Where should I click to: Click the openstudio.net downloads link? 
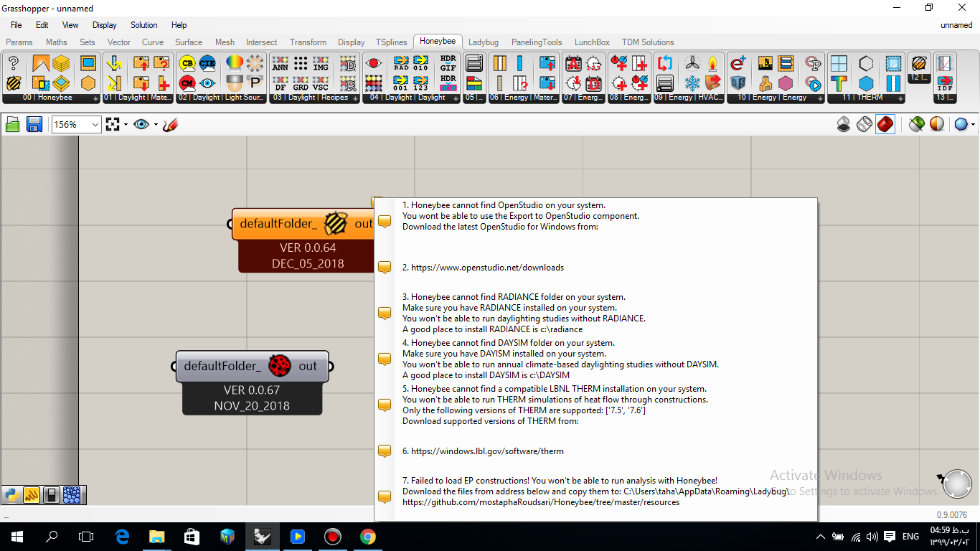pos(487,268)
